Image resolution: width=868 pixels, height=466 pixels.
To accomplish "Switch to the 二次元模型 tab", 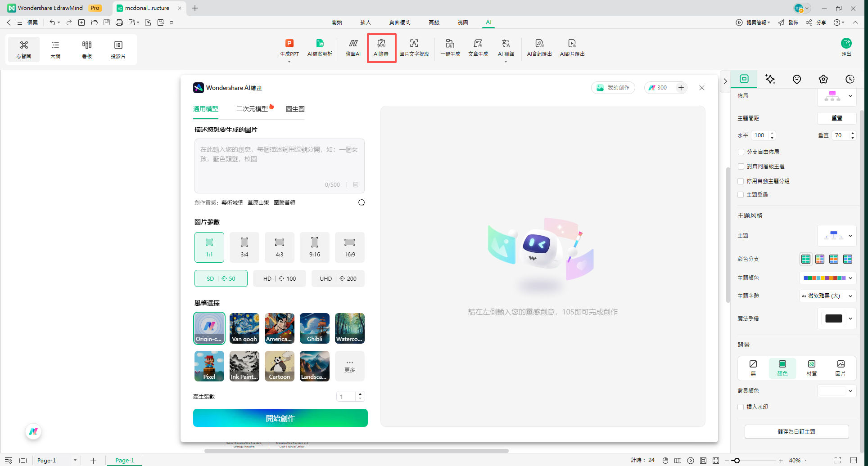I will (252, 109).
